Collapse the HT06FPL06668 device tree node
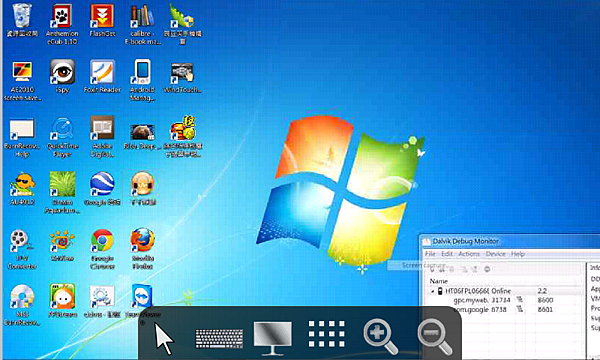600x360 pixels. click(x=432, y=292)
